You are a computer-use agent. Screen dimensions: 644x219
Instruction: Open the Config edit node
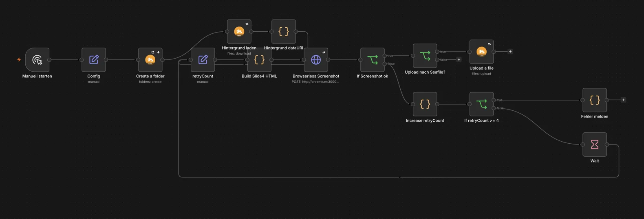tap(94, 60)
